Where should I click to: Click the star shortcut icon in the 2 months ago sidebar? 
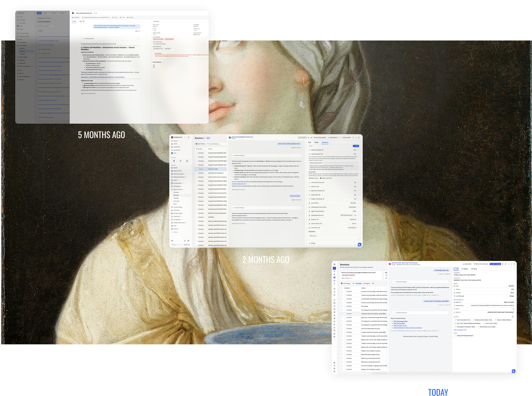click(180, 161)
